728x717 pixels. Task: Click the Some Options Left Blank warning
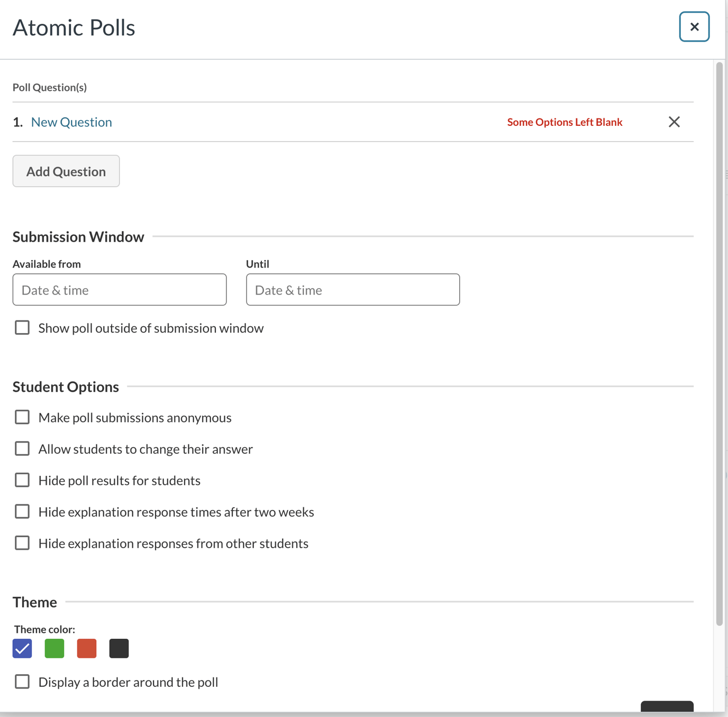(x=565, y=122)
